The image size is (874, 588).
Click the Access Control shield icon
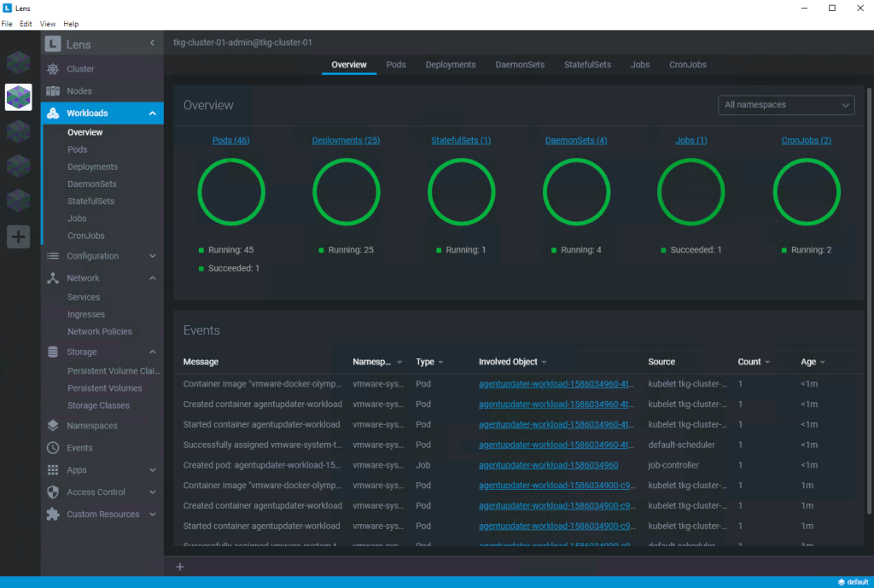[53, 492]
